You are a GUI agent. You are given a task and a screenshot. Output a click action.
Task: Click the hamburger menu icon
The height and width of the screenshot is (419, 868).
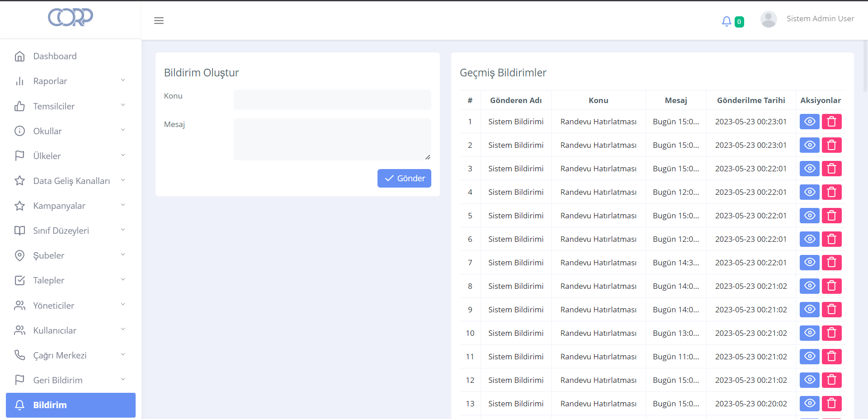click(x=159, y=20)
